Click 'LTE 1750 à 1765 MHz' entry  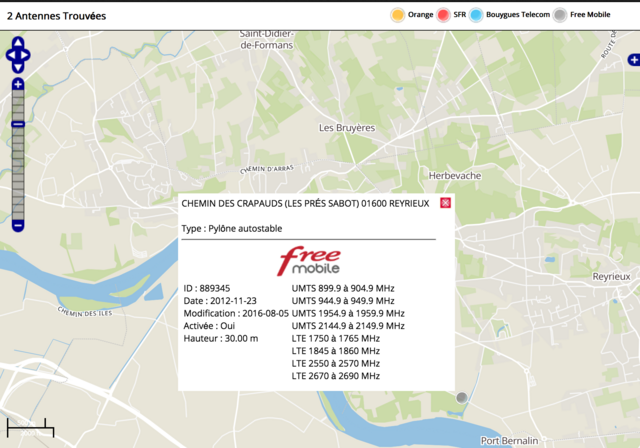tap(336, 339)
